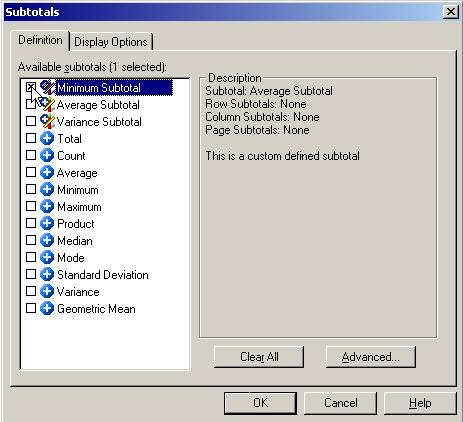Select the Count list label

(x=71, y=156)
